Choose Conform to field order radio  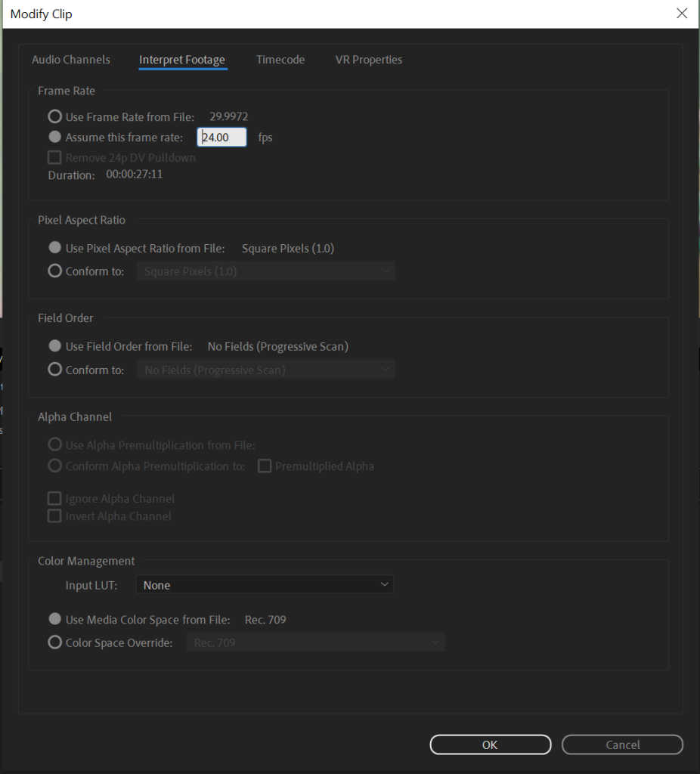tap(55, 370)
